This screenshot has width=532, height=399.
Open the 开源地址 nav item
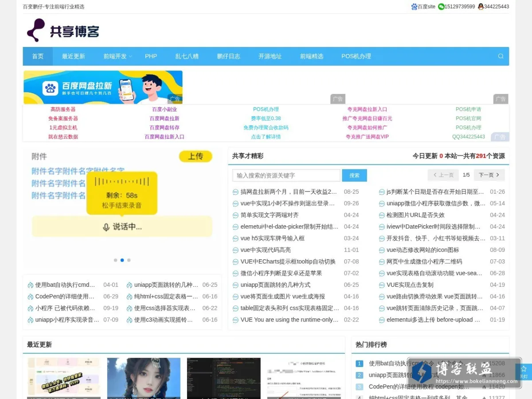(270, 56)
